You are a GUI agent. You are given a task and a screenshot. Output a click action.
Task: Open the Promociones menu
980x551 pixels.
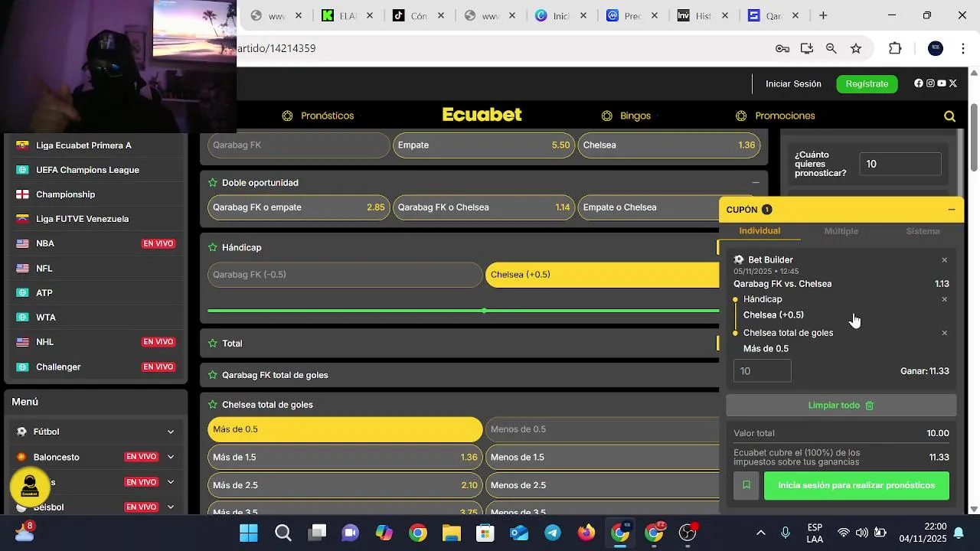[x=776, y=116]
